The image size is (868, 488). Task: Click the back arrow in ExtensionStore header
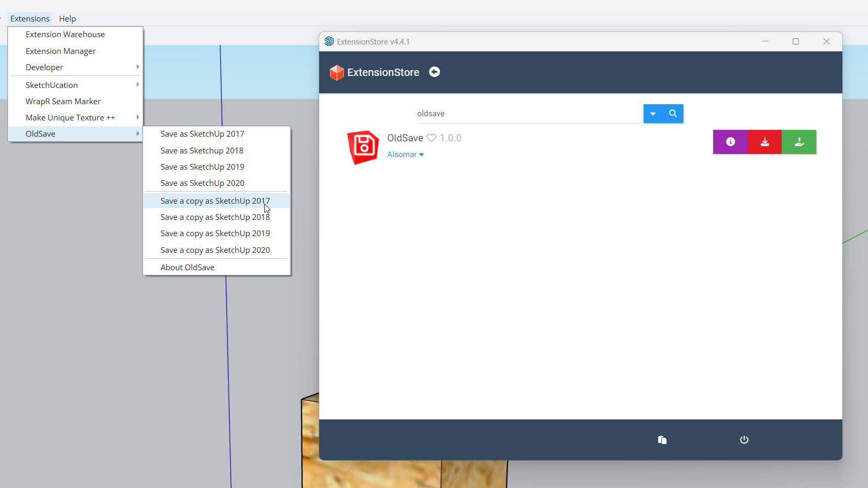[434, 72]
